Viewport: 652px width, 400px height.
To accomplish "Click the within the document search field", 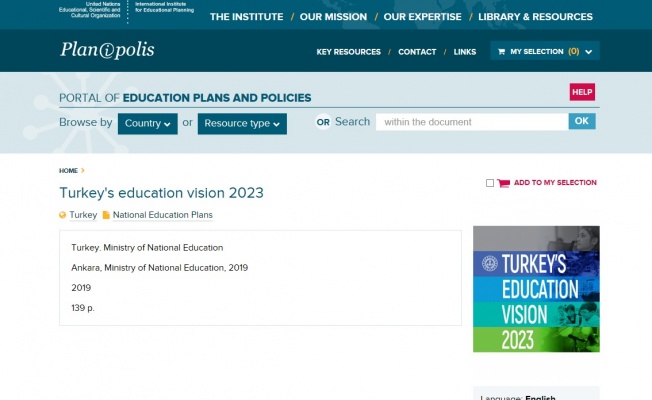I will (472, 122).
